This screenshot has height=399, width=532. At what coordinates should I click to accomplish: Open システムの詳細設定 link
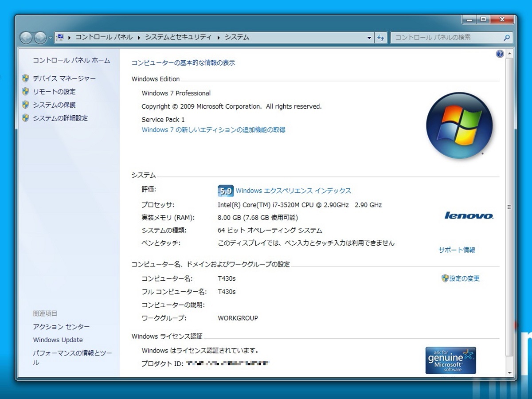pos(60,118)
